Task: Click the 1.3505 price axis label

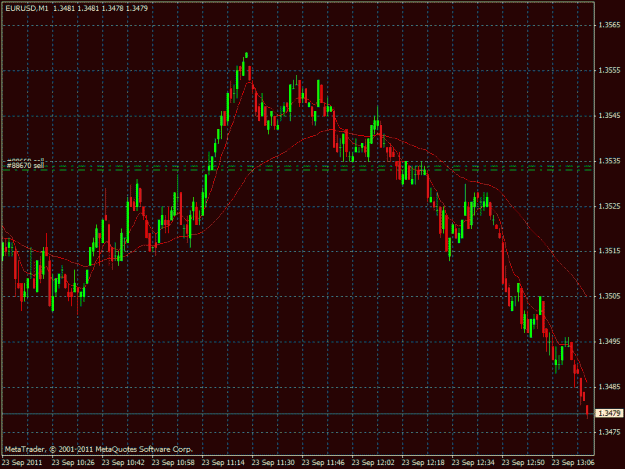Action: 609,296
